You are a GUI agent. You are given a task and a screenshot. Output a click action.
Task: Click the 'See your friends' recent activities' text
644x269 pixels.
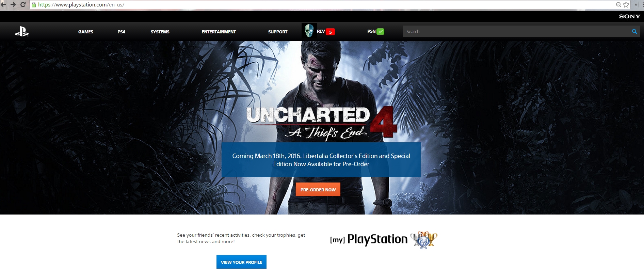pos(241,238)
